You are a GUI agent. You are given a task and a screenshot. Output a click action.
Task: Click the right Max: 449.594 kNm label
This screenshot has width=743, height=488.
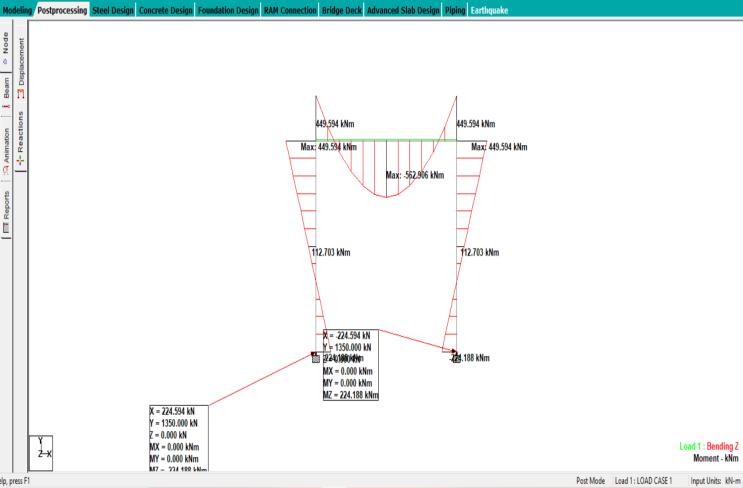tap(499, 147)
